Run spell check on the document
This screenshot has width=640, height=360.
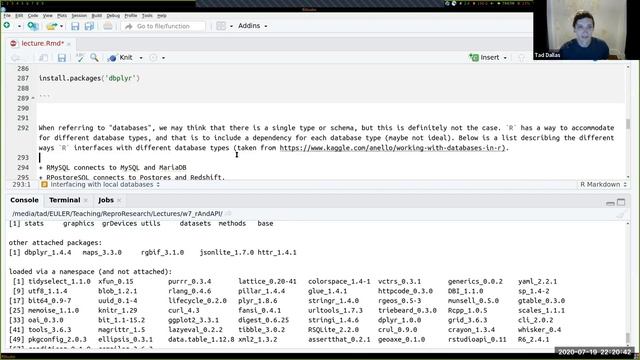point(80,58)
